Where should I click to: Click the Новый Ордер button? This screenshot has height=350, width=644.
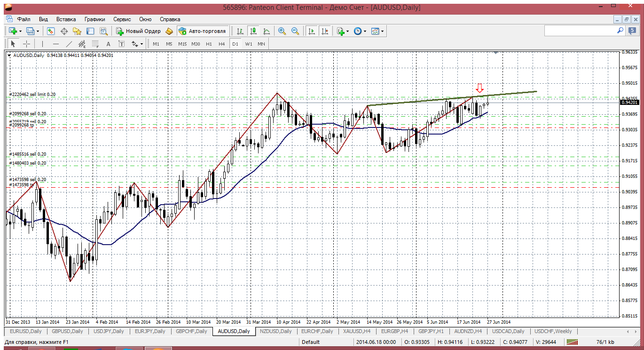139,31
